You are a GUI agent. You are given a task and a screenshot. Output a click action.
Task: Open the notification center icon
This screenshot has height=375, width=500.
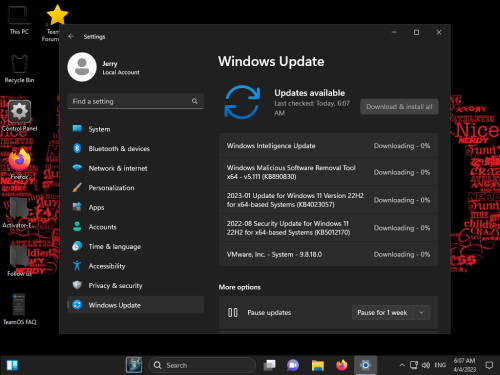489,365
